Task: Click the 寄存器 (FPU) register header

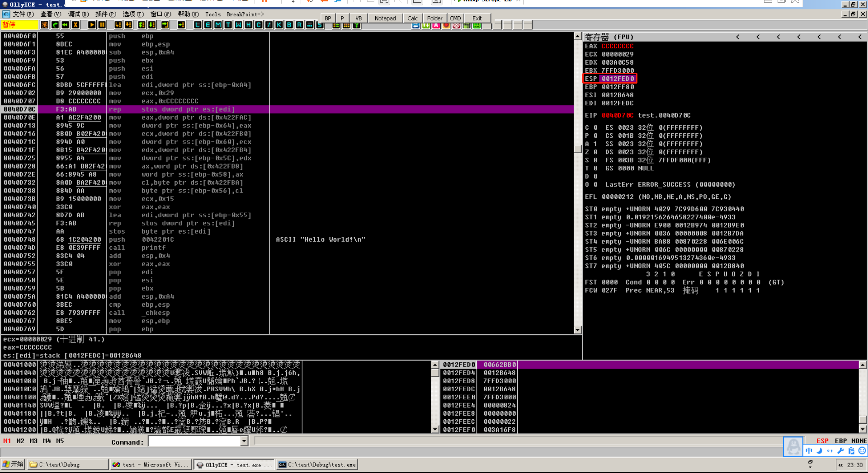Action: [x=609, y=37]
